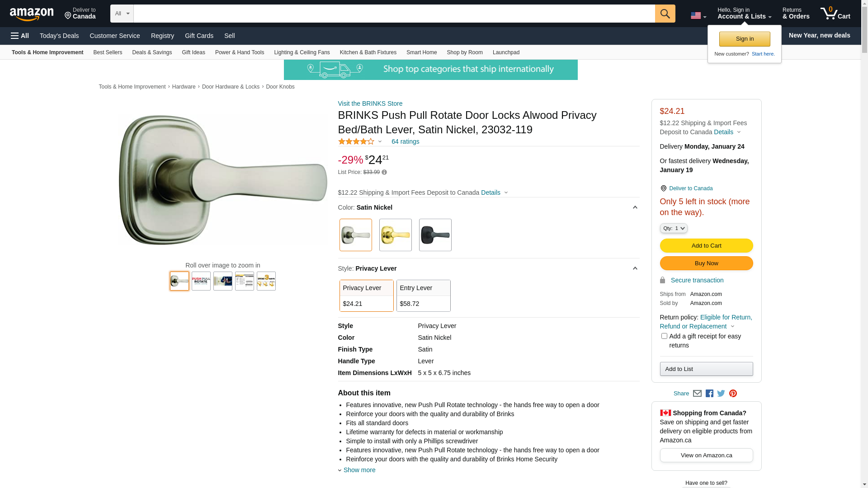
Task: Go to Amazon home logo
Action: [32, 14]
